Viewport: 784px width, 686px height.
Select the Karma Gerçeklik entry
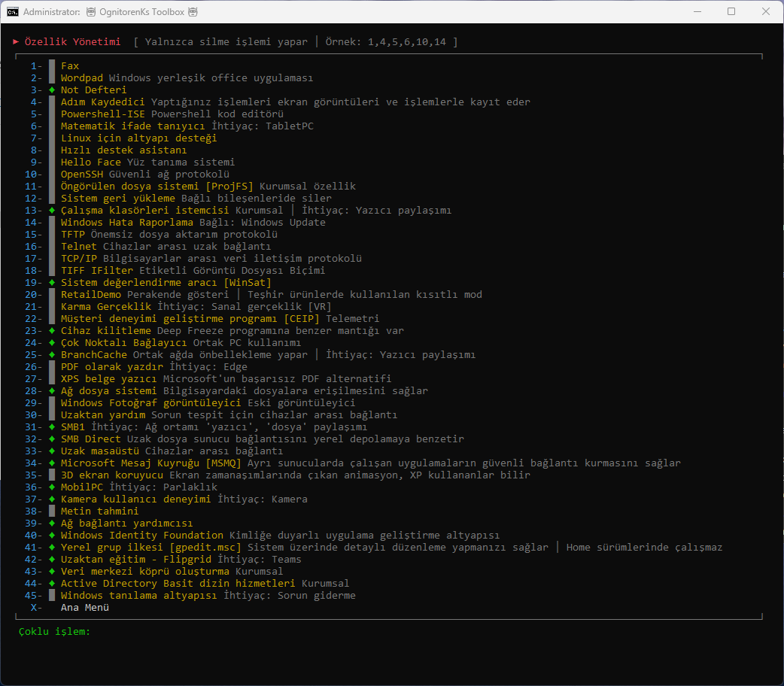(x=106, y=306)
